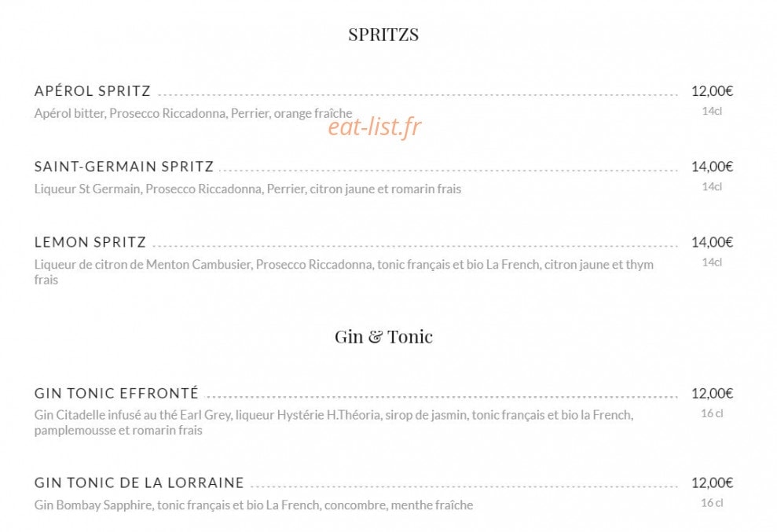Click the Lemon Spritz 14cl volume label
The height and width of the screenshot is (532, 777).
tap(712, 262)
